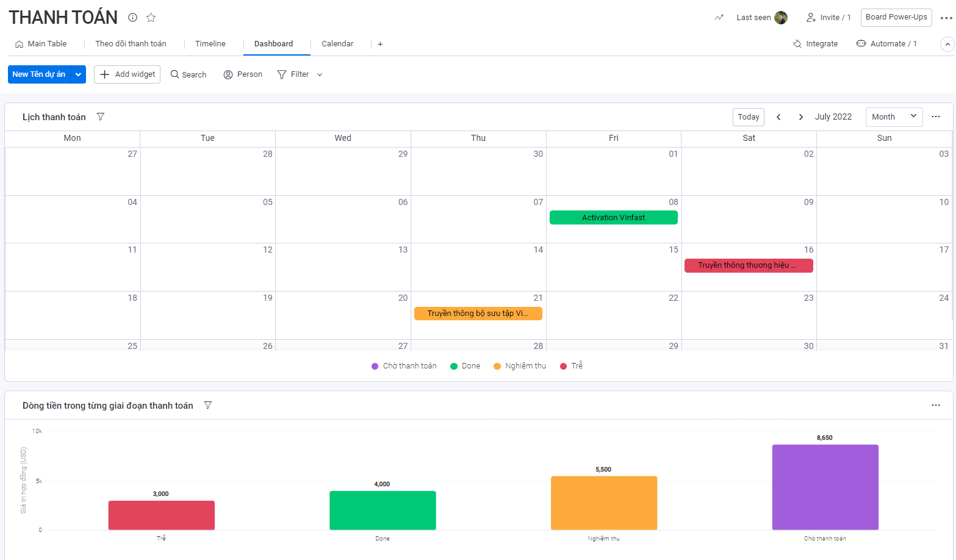956x560 pixels.
Task: Click the Last seen user avatar
Action: 781,18
